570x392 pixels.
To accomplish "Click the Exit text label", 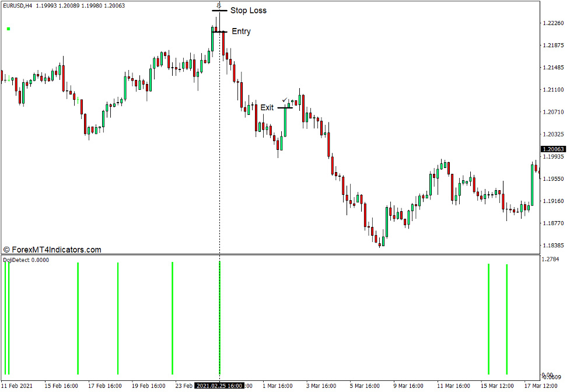I will click(267, 107).
